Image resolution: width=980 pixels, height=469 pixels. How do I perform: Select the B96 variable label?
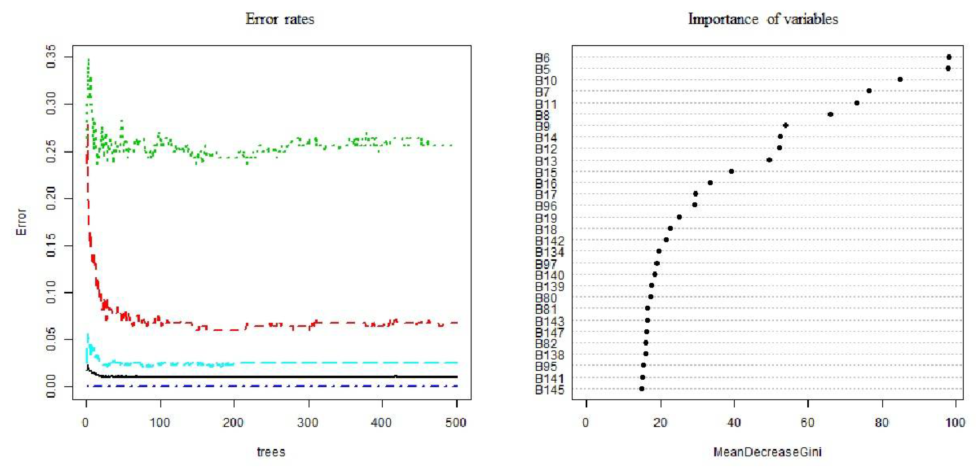tap(546, 206)
